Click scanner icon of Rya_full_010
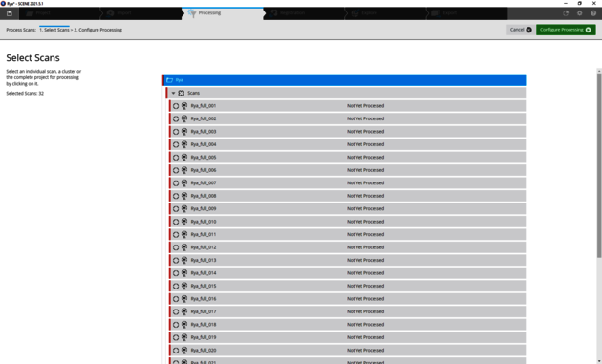Viewport: 602px width, 364px height. pos(184,222)
